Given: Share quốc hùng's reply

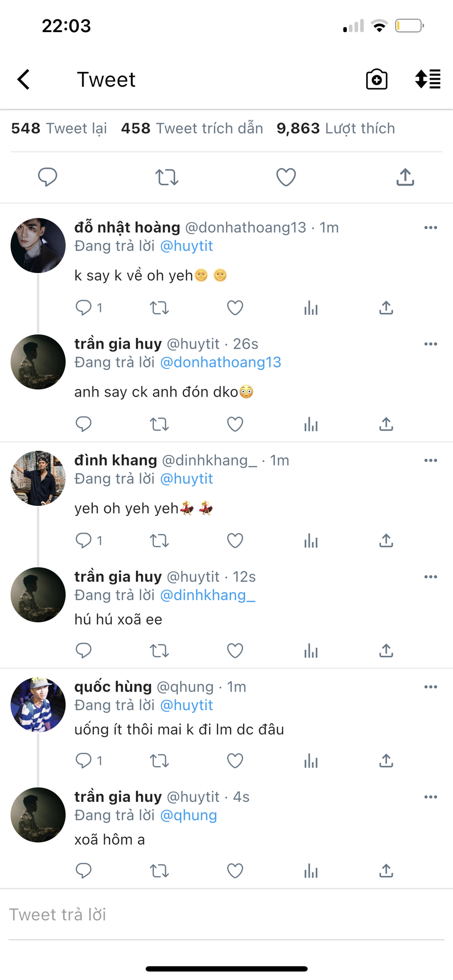Looking at the screenshot, I should (x=386, y=761).
